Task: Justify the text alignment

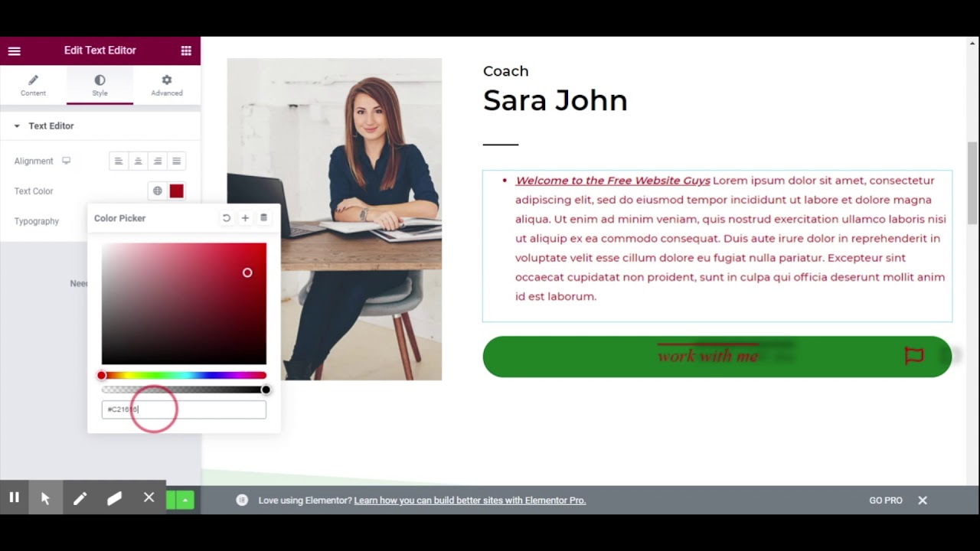Action: (x=177, y=161)
